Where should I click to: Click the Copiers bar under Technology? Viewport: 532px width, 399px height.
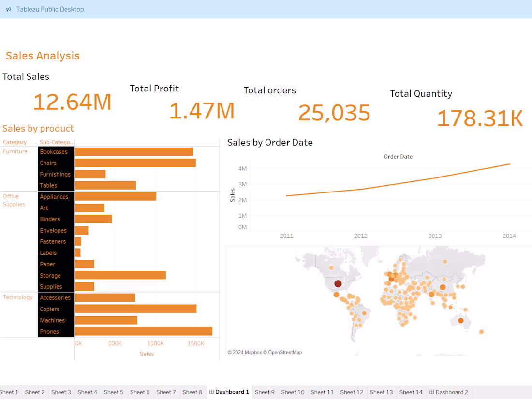(135, 309)
